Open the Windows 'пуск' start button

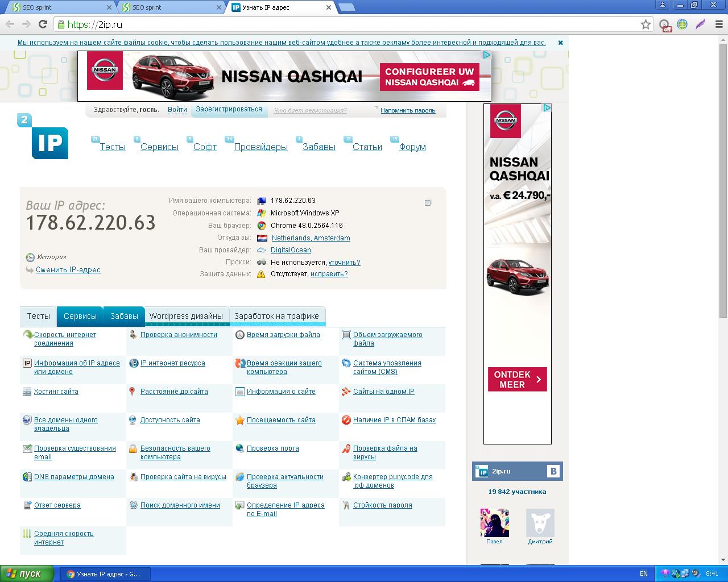point(27,573)
